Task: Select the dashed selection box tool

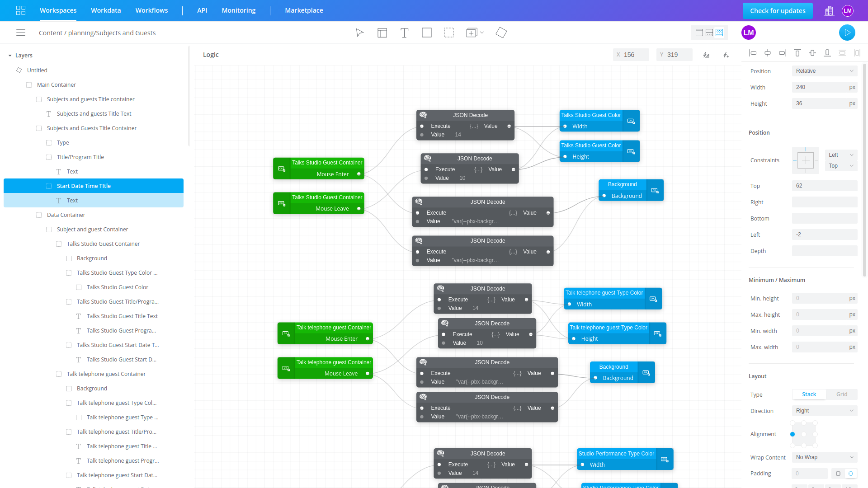Action: click(x=448, y=33)
